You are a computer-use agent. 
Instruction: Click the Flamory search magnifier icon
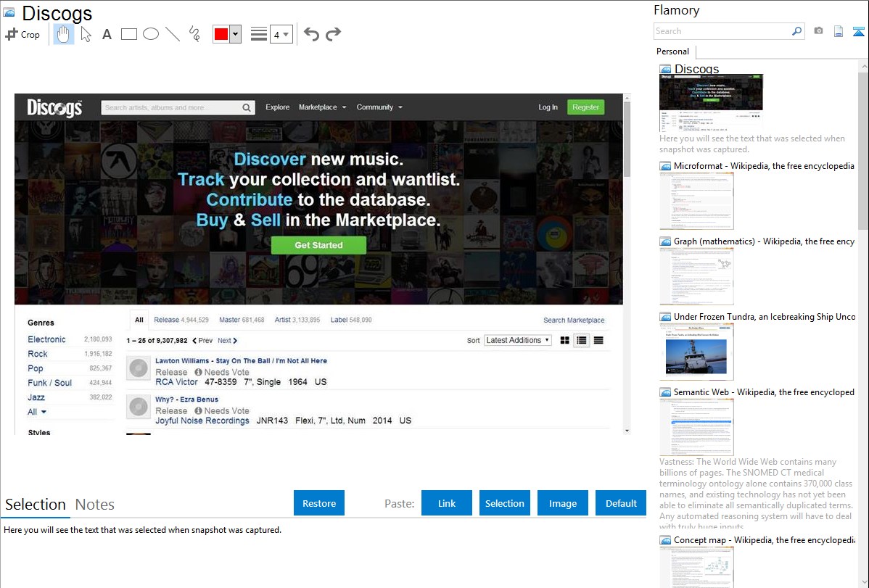coord(797,31)
